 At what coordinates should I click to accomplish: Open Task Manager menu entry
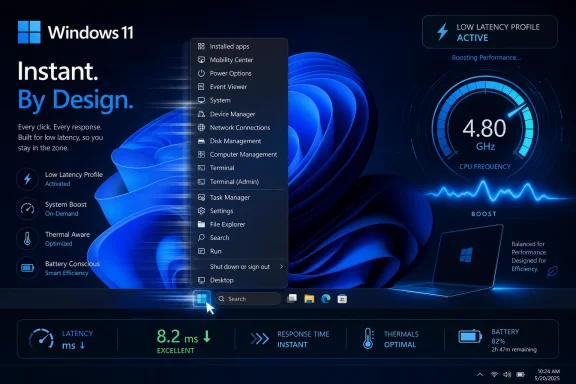click(239, 197)
